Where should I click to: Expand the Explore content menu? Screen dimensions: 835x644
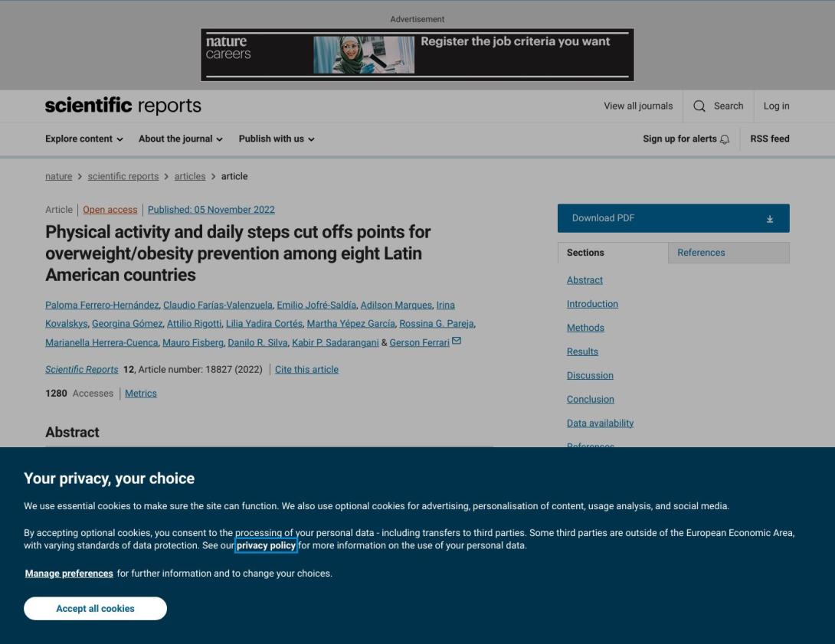[x=83, y=139]
